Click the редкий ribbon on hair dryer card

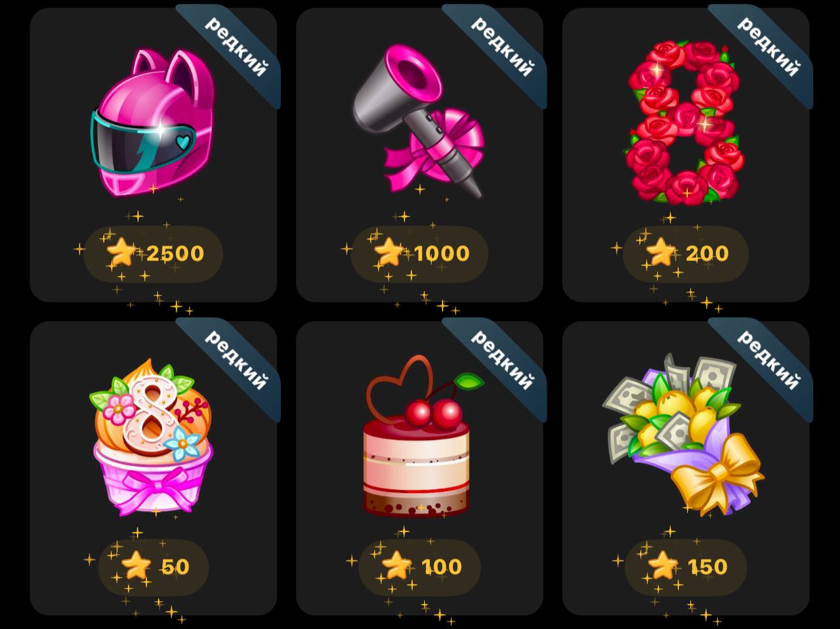pos(501,47)
